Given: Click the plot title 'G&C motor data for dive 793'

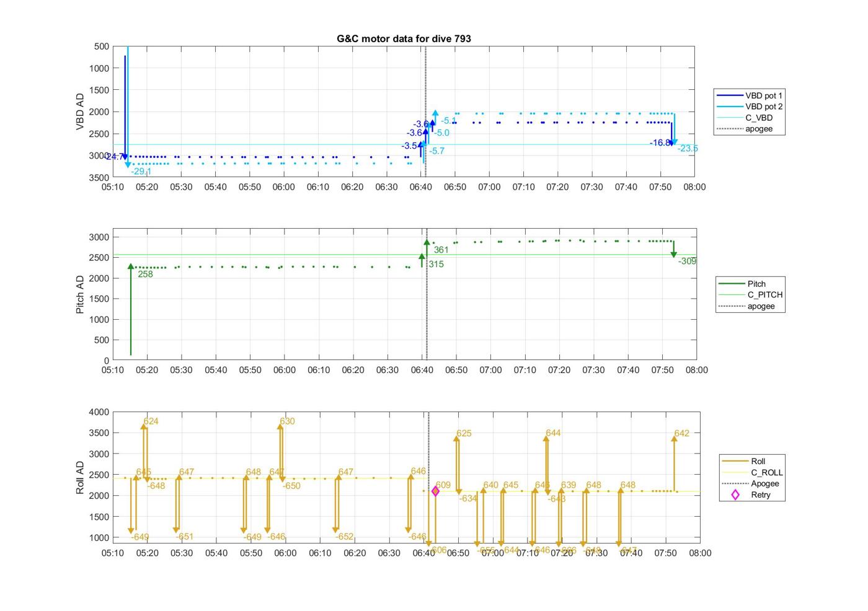Looking at the screenshot, I should (404, 38).
